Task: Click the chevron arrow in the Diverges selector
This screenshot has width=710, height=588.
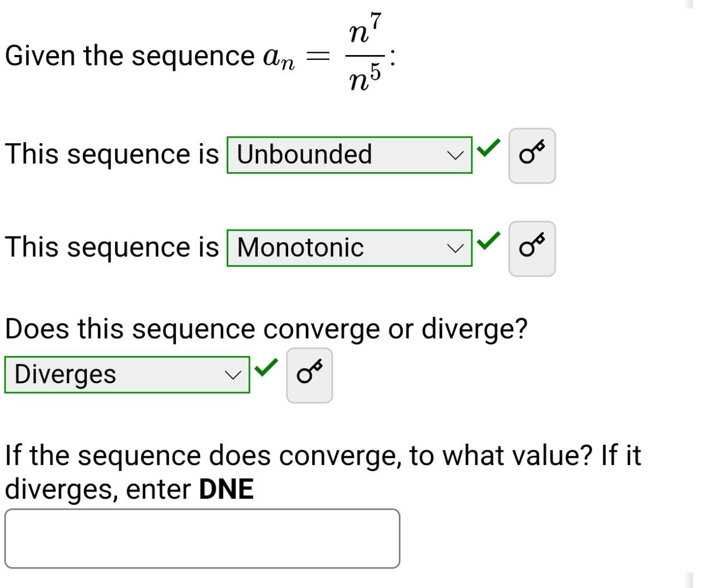Action: (x=233, y=375)
